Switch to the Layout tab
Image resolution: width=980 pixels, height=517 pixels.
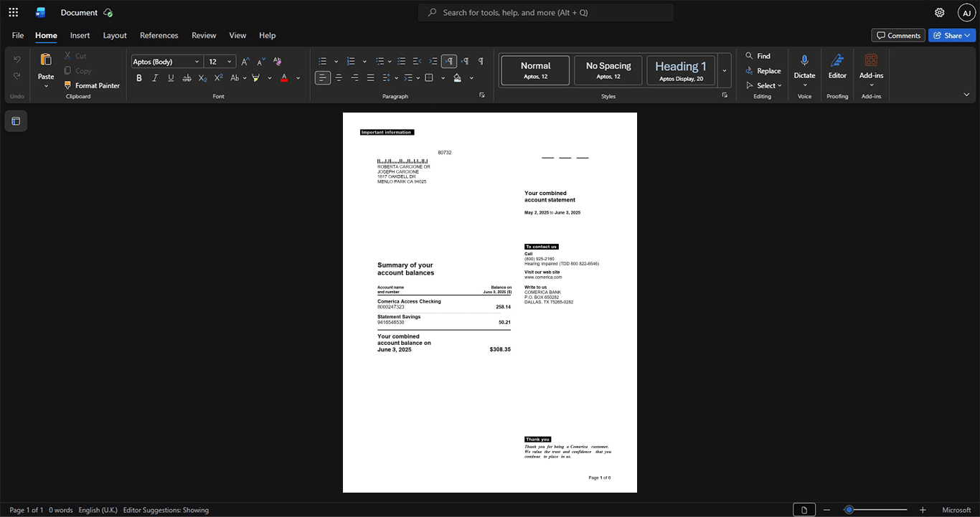(115, 35)
